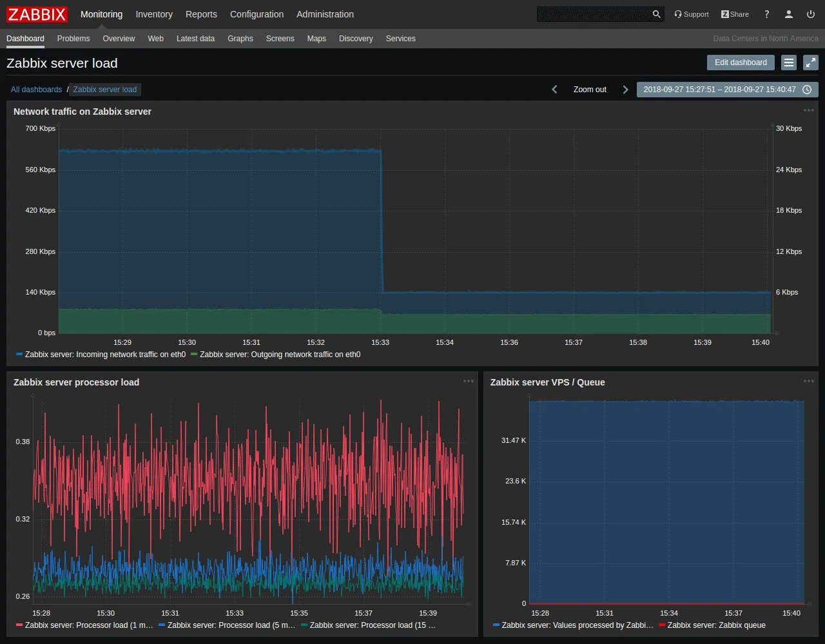Click the power sign-out icon
Screen dimensions: 825x644
click(811, 14)
